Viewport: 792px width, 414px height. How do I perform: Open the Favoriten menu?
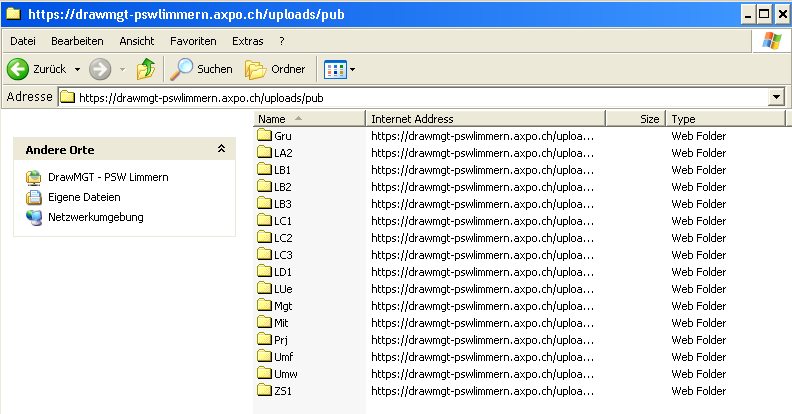tap(193, 41)
